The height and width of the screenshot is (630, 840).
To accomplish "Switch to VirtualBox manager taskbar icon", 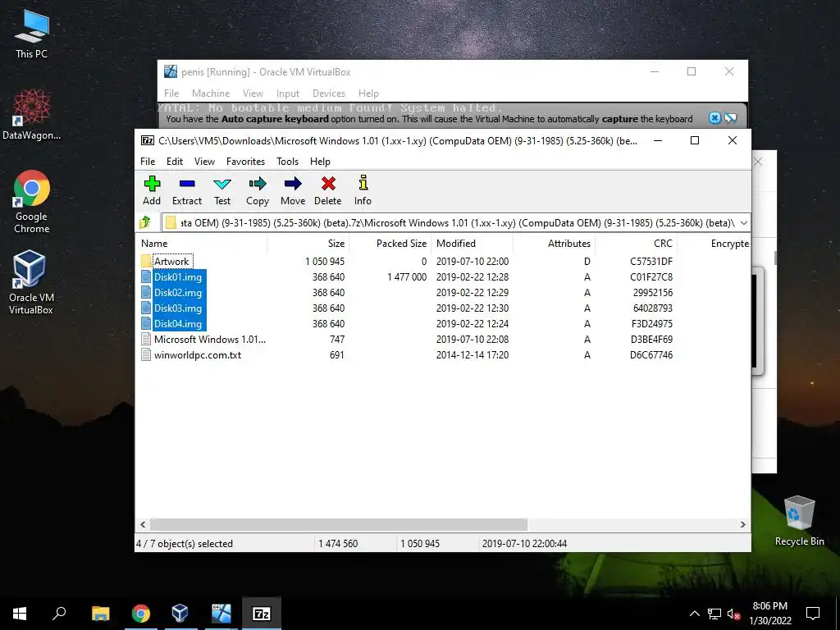I will (x=180, y=614).
